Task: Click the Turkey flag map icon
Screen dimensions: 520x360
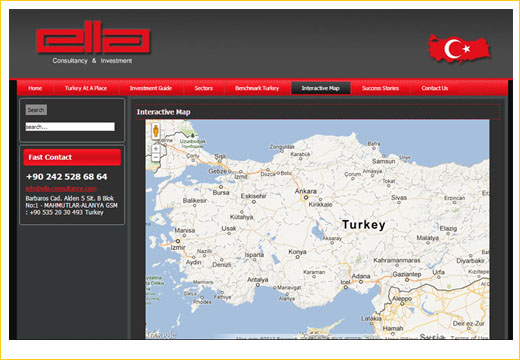Action: pyautogui.click(x=459, y=49)
